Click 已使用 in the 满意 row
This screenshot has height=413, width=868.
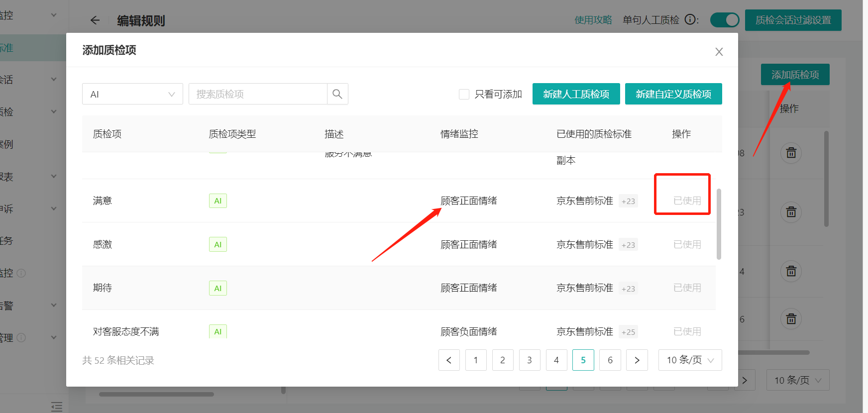[687, 201]
